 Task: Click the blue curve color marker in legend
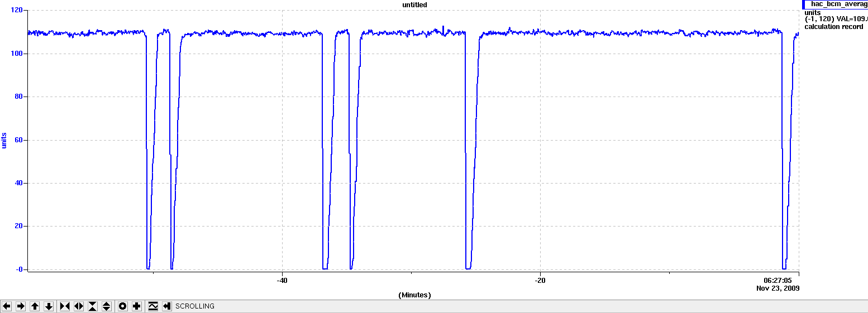804,4
